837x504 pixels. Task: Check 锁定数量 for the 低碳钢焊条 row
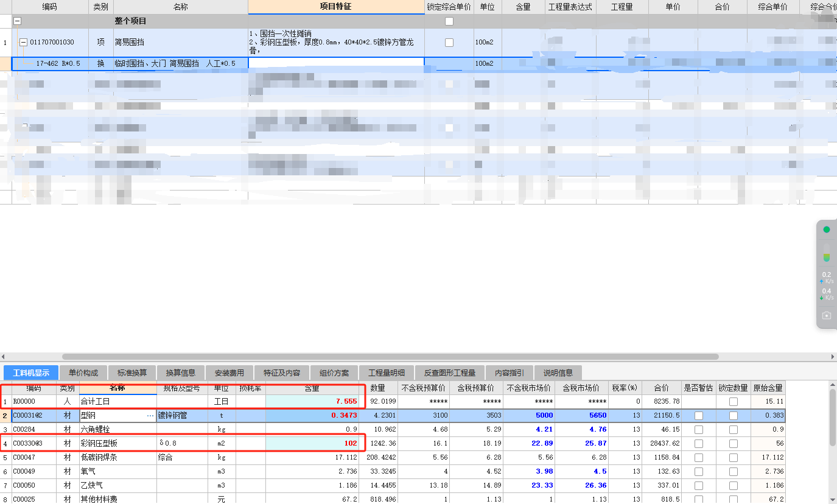click(x=733, y=458)
